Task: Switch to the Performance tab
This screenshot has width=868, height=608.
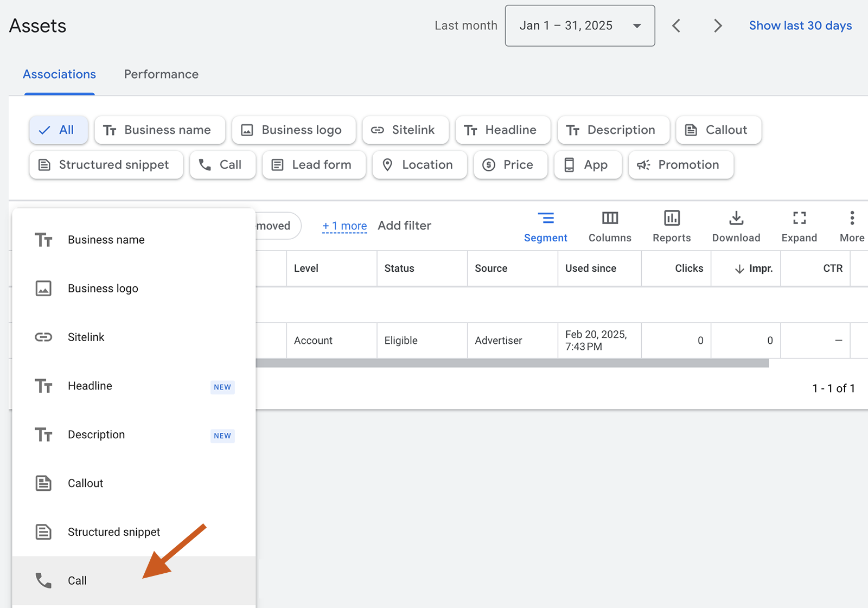Action: pyautogui.click(x=161, y=74)
